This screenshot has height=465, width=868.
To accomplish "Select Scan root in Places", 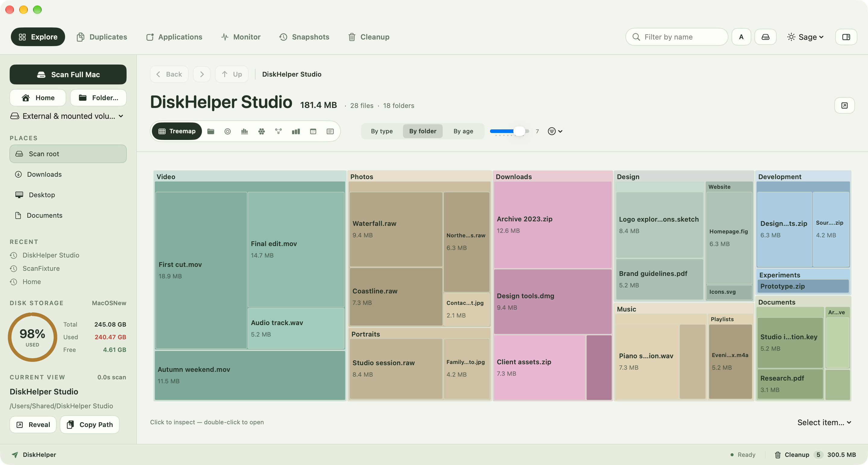I will (x=68, y=154).
